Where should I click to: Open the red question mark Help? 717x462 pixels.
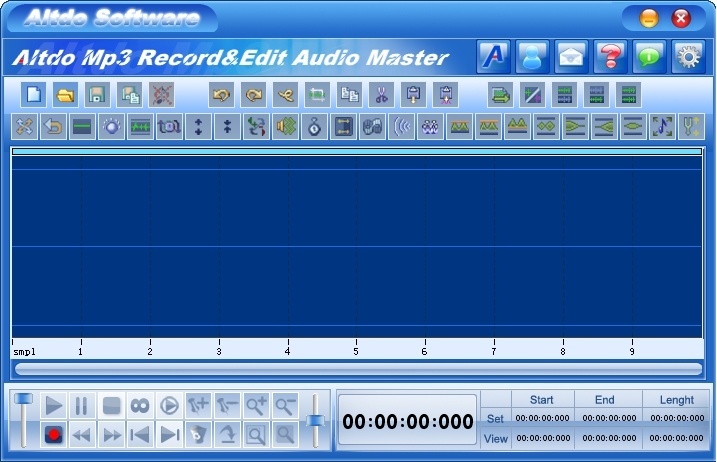610,57
